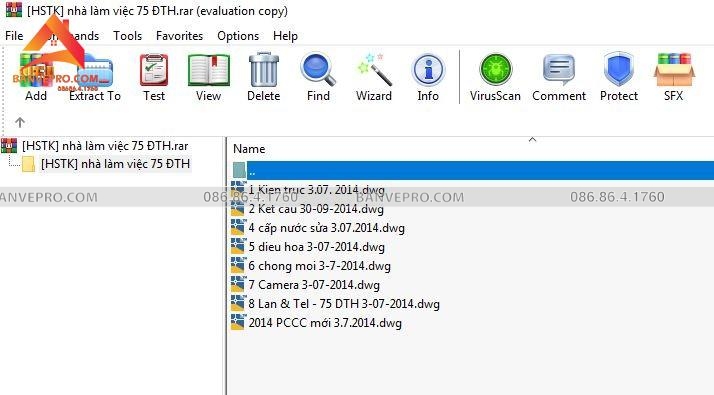The image size is (714, 395).
Task: Select the Delete trash can icon
Action: click(264, 77)
